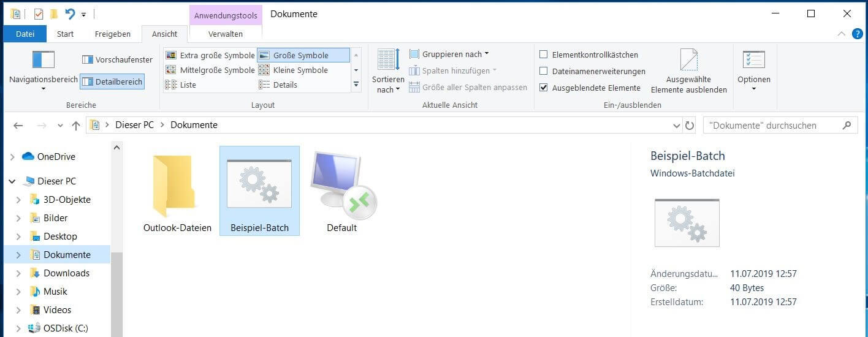The width and height of the screenshot is (868, 337).
Task: Click the navigation pane scrollbar up arrow
Action: pos(116,147)
